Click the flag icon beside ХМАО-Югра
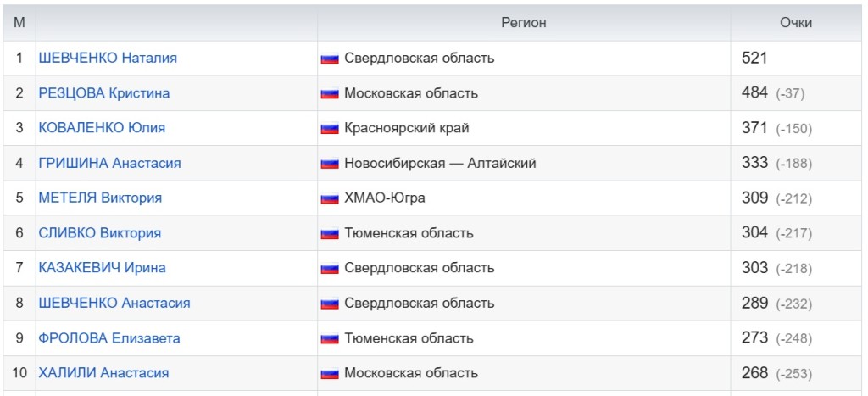 click(330, 198)
